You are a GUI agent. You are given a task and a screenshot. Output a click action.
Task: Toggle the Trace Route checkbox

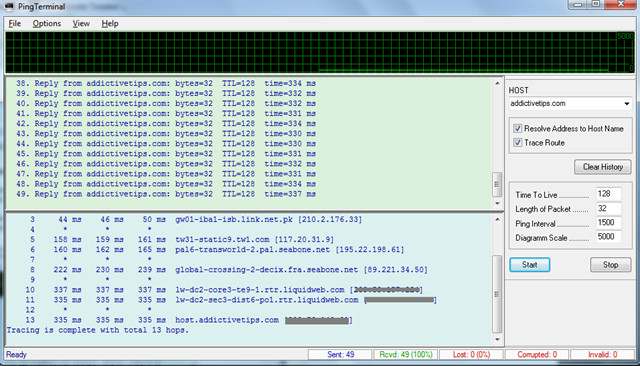click(518, 142)
